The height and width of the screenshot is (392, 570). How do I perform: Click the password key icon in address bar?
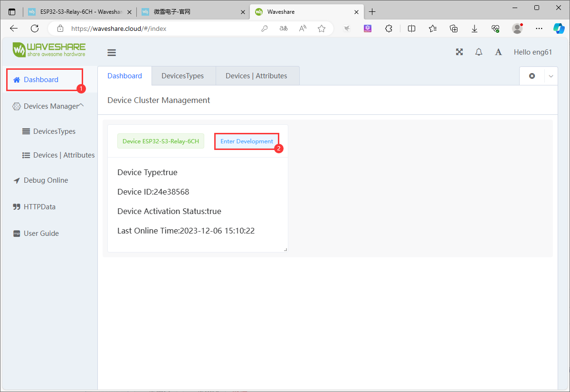click(x=265, y=28)
